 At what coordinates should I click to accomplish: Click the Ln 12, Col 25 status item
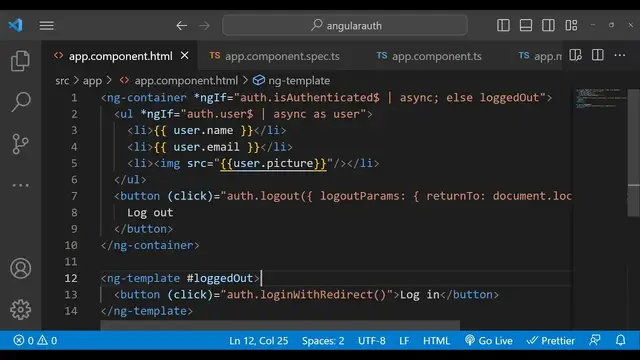pos(259,340)
